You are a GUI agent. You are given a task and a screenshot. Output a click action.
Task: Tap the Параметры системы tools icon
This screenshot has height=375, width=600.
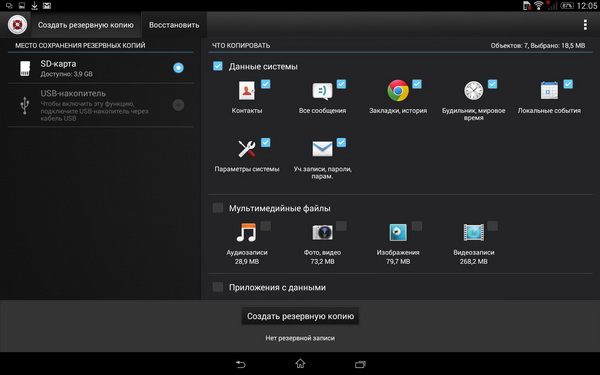pos(247,149)
